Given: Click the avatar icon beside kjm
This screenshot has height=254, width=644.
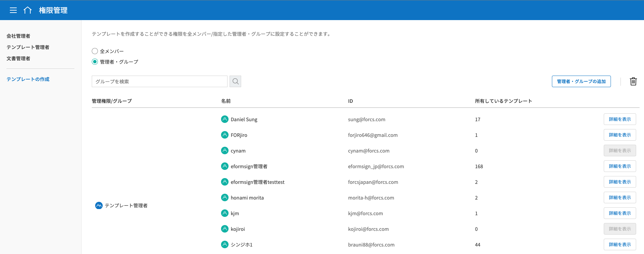Looking at the screenshot, I should pos(225,213).
